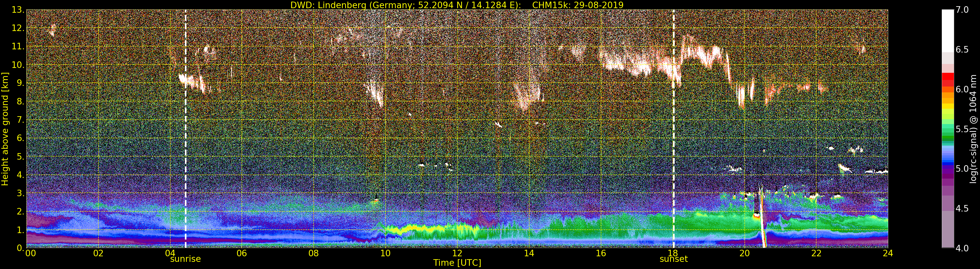This screenshot has height=269, width=980.
Task: Click the '2.' height axis tick label
Action: pyautogui.click(x=21, y=211)
